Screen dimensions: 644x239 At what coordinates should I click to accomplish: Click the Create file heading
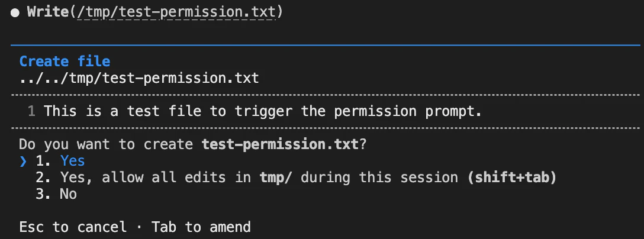(x=65, y=62)
